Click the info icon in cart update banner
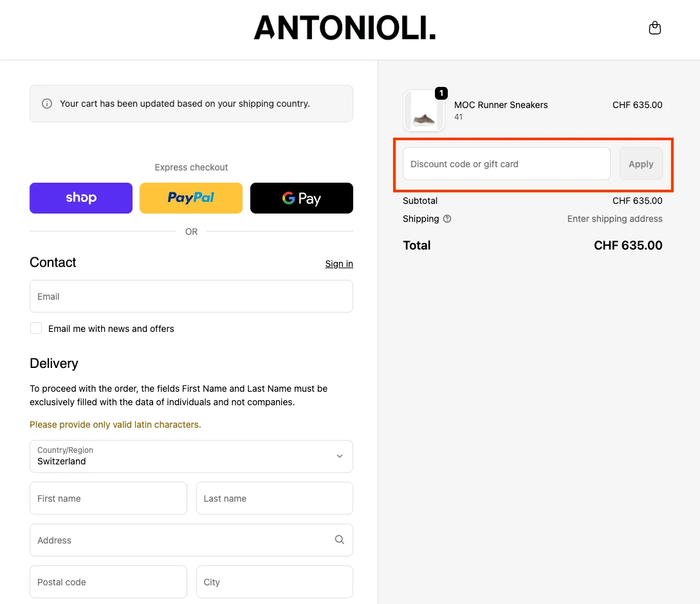 [x=46, y=103]
